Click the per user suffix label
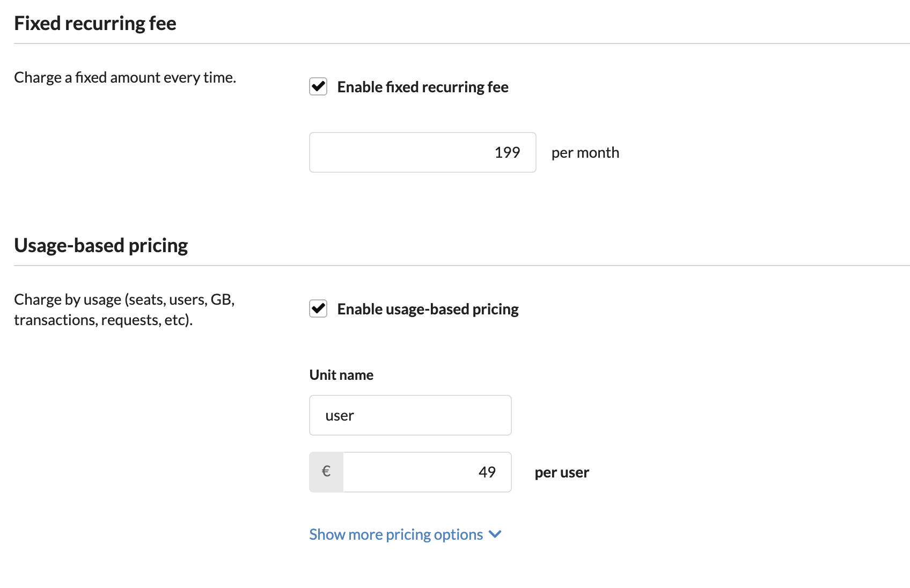 pos(562,473)
